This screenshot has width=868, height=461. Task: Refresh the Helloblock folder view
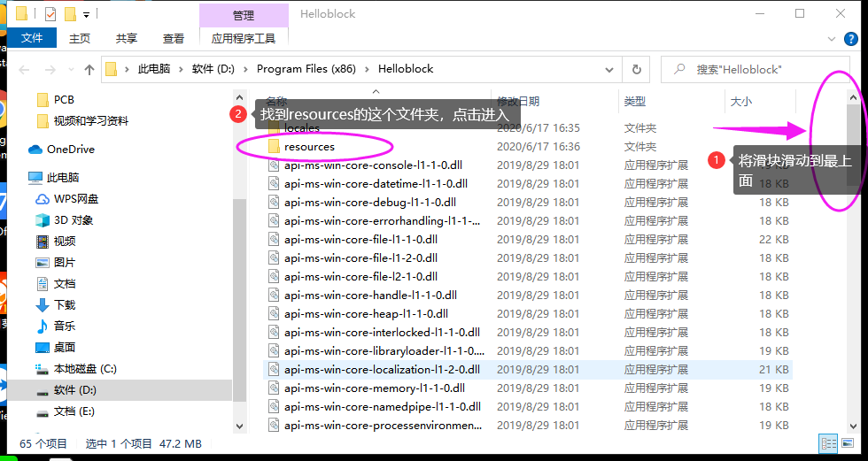coord(636,69)
